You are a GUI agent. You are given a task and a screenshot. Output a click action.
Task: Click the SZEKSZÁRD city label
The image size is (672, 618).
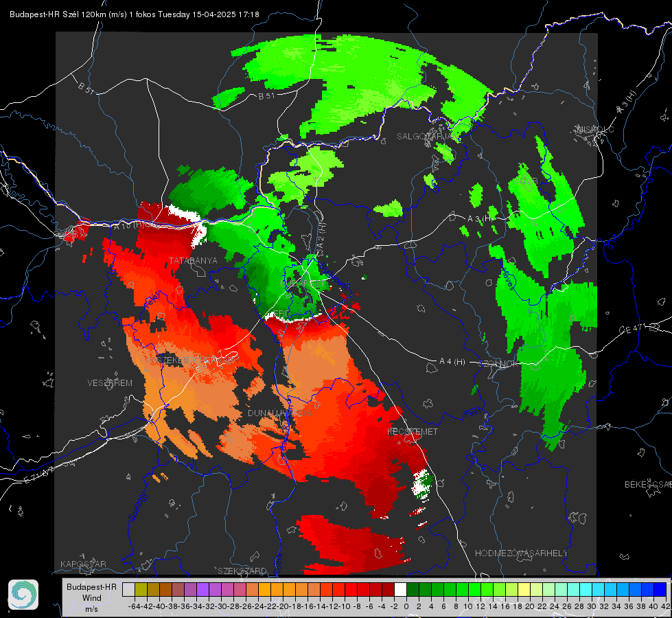pyautogui.click(x=242, y=571)
